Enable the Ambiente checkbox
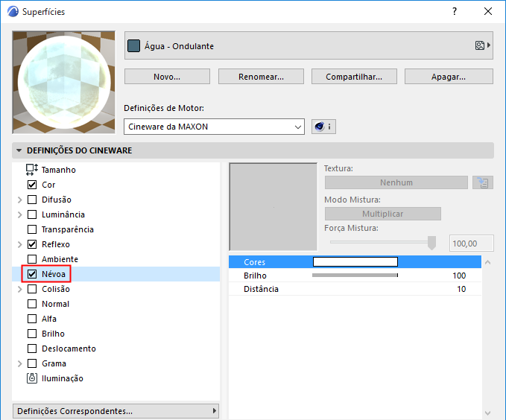The image size is (506, 420). [32, 259]
